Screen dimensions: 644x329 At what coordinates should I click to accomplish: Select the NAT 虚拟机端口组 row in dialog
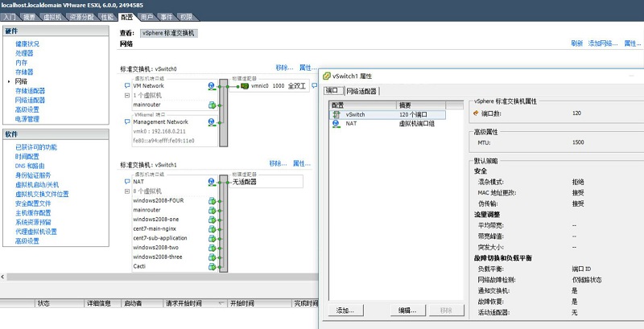(387, 124)
